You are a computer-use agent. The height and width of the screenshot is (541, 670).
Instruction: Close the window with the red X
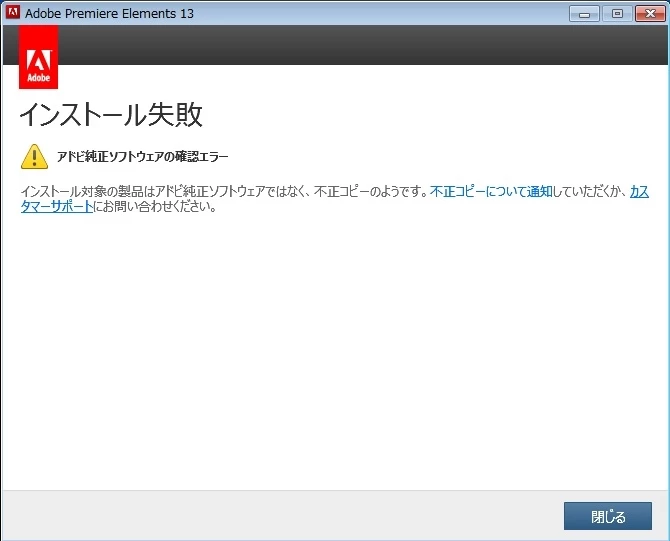tap(650, 14)
